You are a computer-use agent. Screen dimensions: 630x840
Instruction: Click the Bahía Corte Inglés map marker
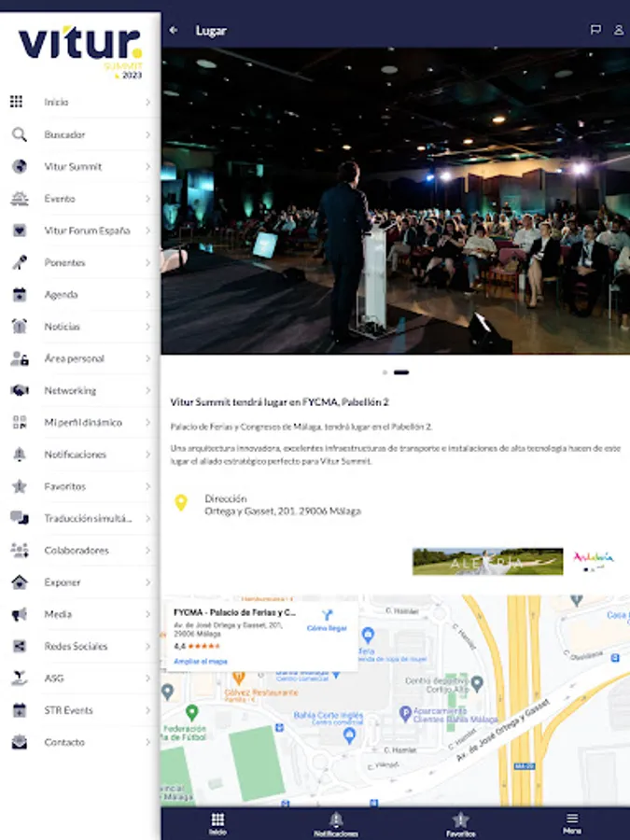coord(349,735)
